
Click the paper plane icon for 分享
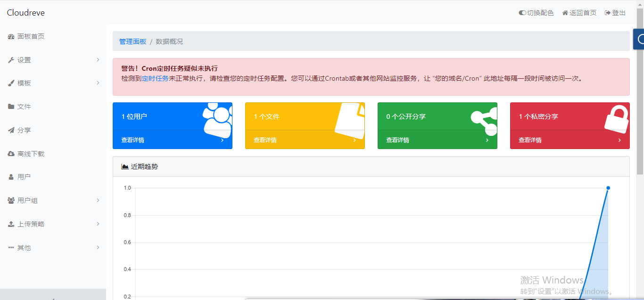tap(11, 130)
